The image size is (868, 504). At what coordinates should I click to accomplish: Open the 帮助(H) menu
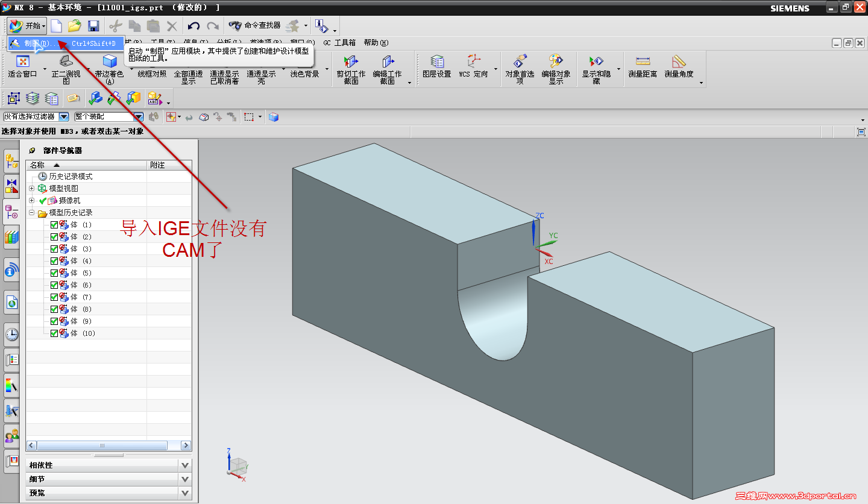(x=376, y=43)
